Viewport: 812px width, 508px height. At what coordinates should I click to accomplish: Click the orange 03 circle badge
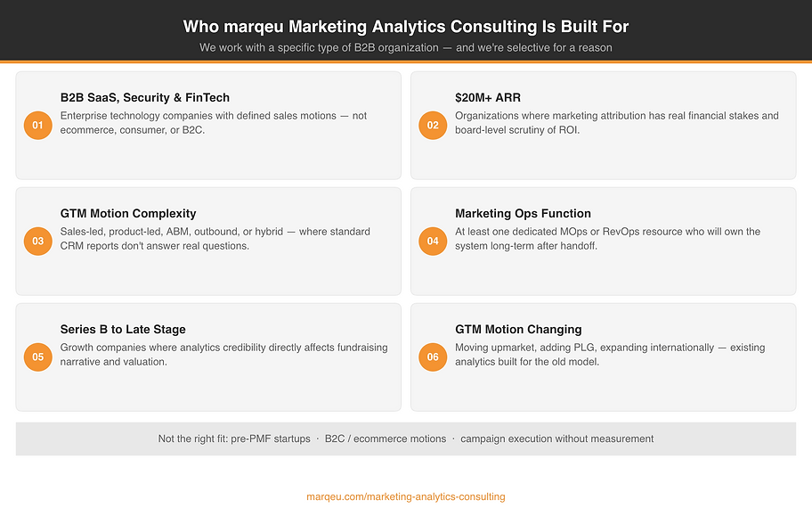(x=37, y=241)
